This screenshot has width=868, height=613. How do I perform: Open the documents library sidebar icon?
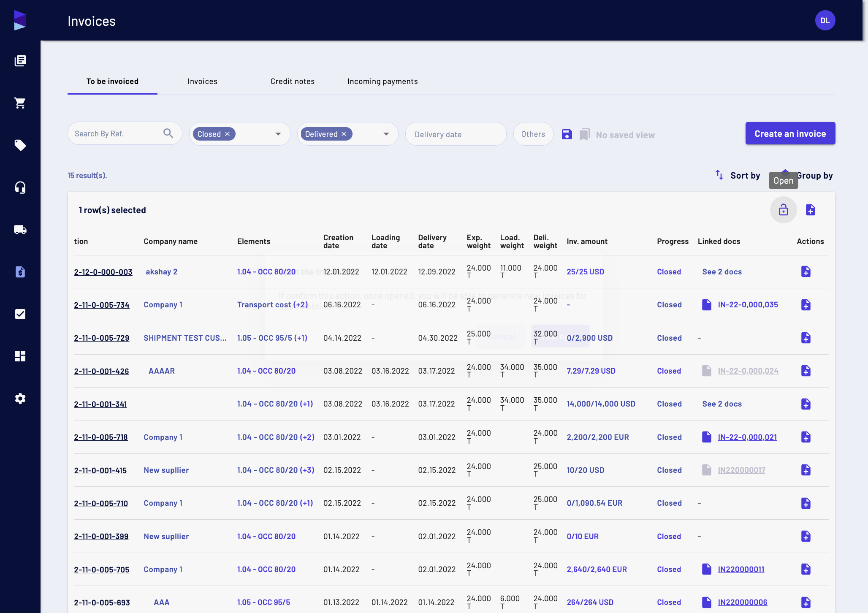[20, 61]
